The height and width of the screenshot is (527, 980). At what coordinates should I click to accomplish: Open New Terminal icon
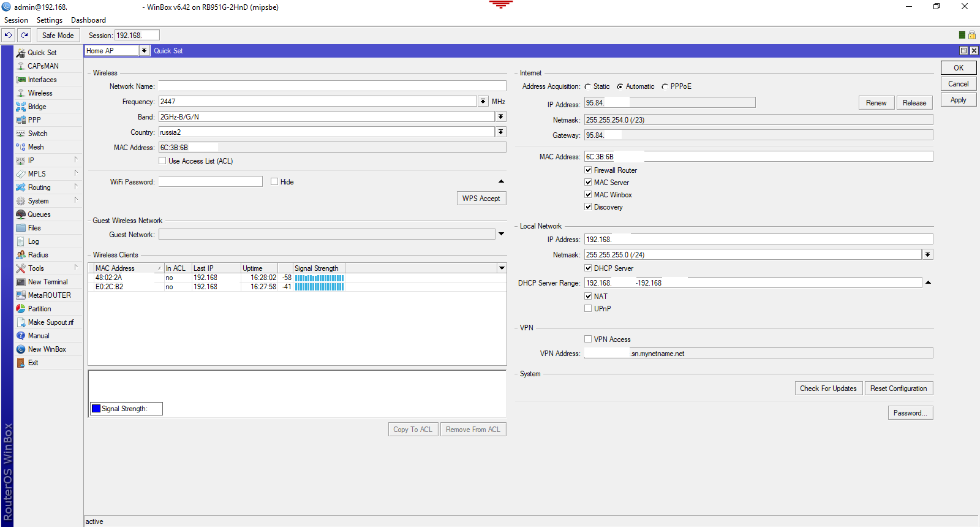pos(21,282)
